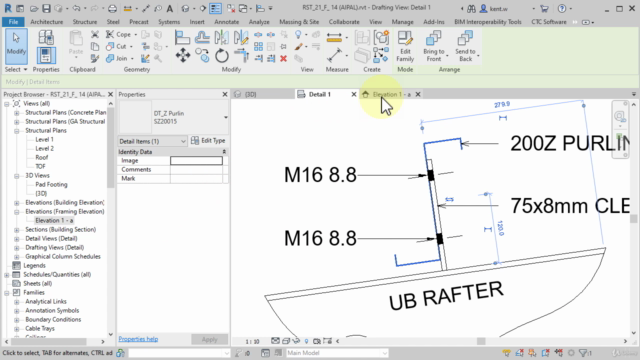Open the Help question mark
640x360 pixels.
click(562, 8)
